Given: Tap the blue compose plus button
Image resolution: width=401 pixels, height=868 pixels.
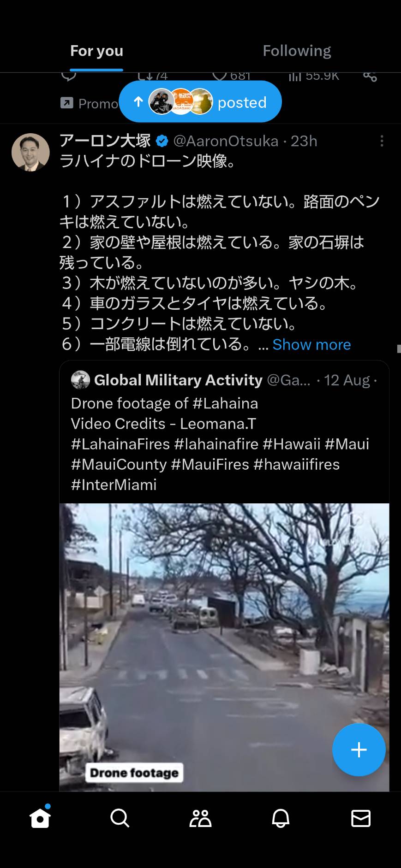Looking at the screenshot, I should (359, 750).
